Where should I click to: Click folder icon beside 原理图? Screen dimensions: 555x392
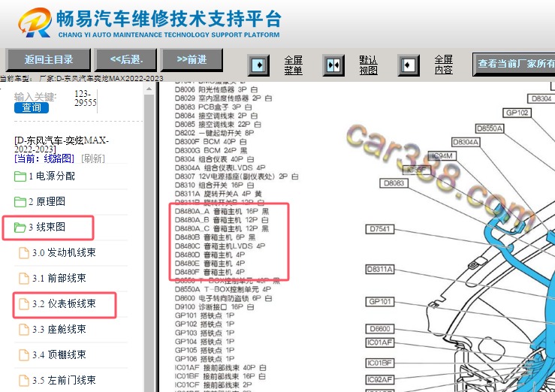20,202
